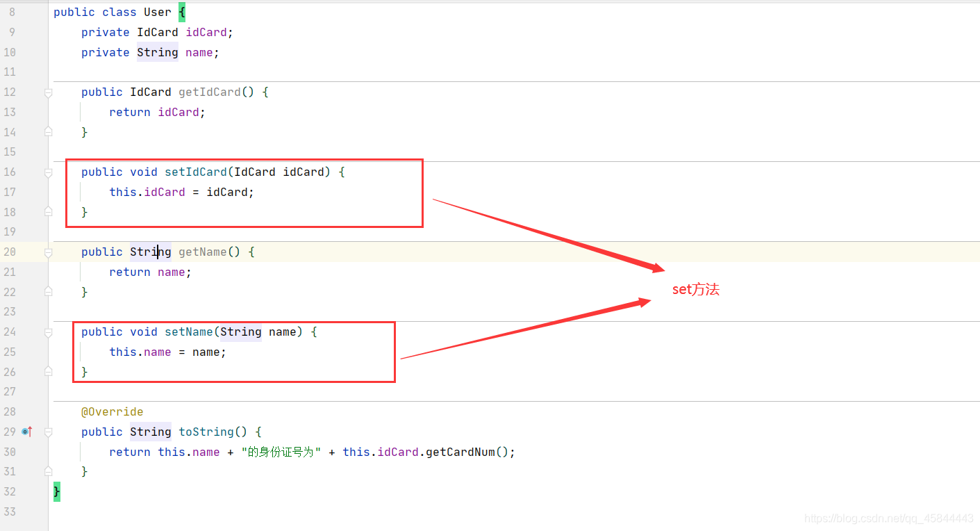Click the fold end marker on line 14

click(x=48, y=131)
